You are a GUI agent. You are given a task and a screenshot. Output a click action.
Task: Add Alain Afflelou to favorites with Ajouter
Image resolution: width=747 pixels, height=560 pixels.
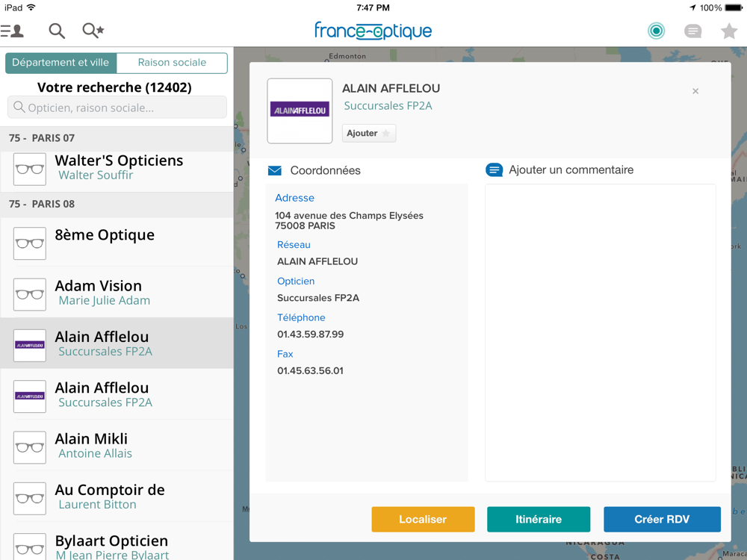click(x=368, y=133)
